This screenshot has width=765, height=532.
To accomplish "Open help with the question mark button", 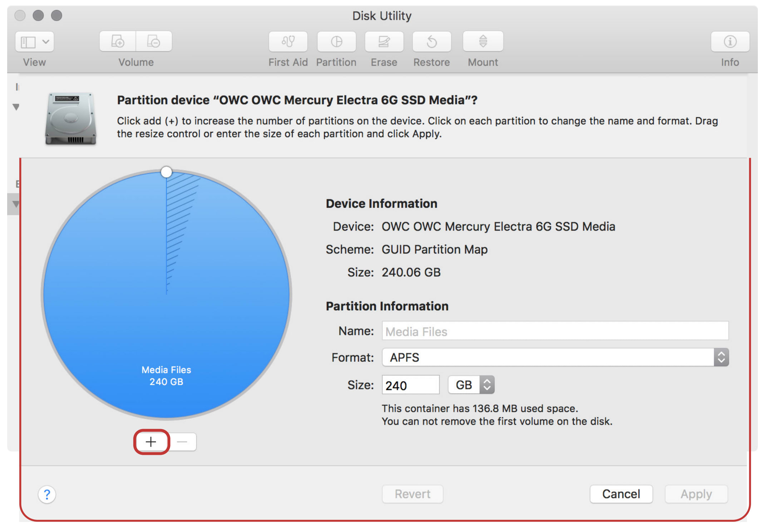I will pos(47,494).
